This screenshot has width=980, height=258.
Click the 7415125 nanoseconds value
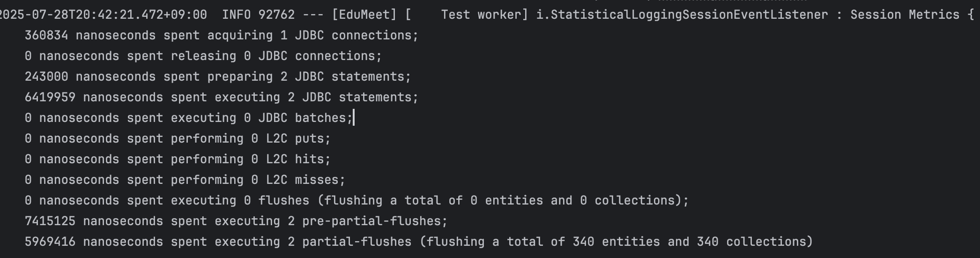(50, 221)
